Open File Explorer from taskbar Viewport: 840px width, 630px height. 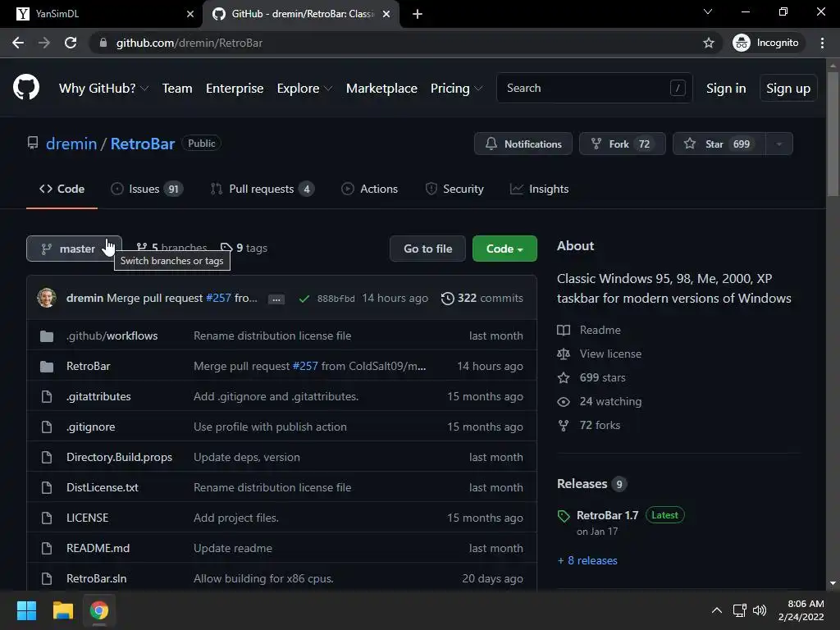click(x=62, y=610)
